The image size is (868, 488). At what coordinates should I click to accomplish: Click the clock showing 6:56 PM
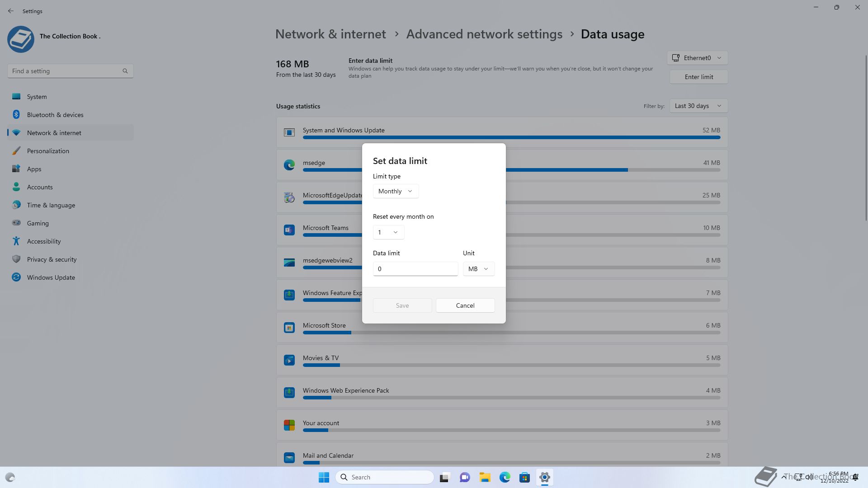(x=838, y=474)
